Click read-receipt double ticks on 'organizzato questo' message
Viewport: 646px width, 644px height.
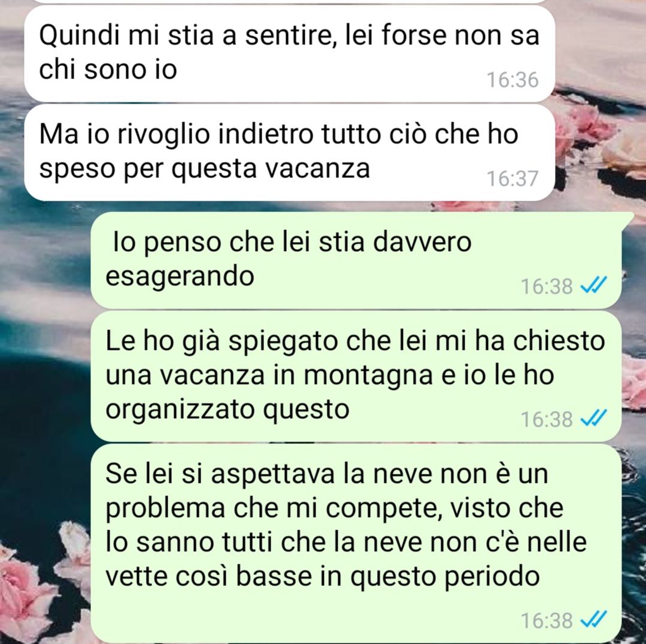tap(593, 419)
